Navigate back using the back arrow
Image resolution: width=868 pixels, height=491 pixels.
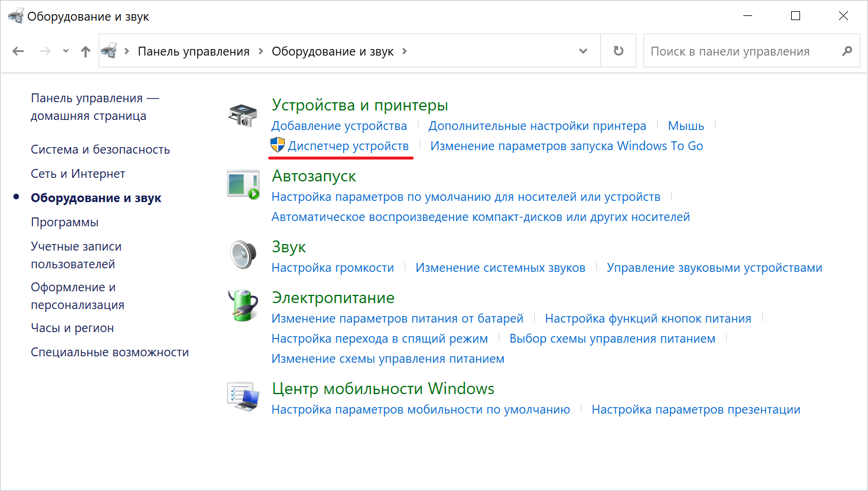[18, 51]
